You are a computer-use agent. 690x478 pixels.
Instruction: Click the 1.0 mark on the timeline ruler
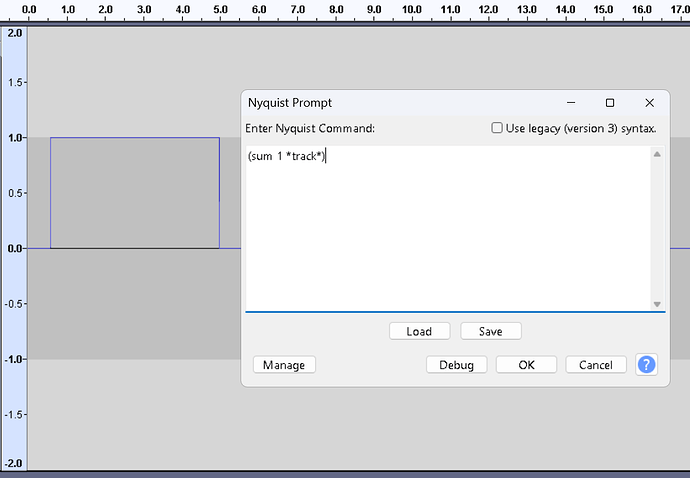coord(67,9)
